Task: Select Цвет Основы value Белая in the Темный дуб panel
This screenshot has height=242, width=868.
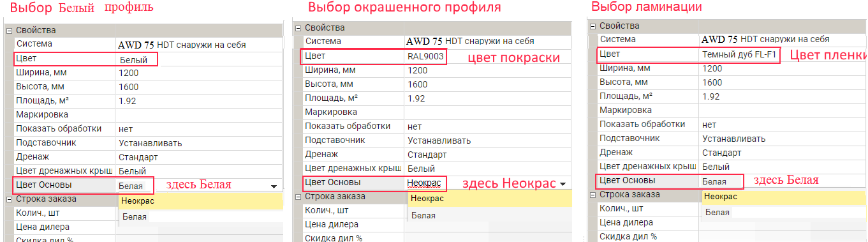Action: tap(714, 181)
